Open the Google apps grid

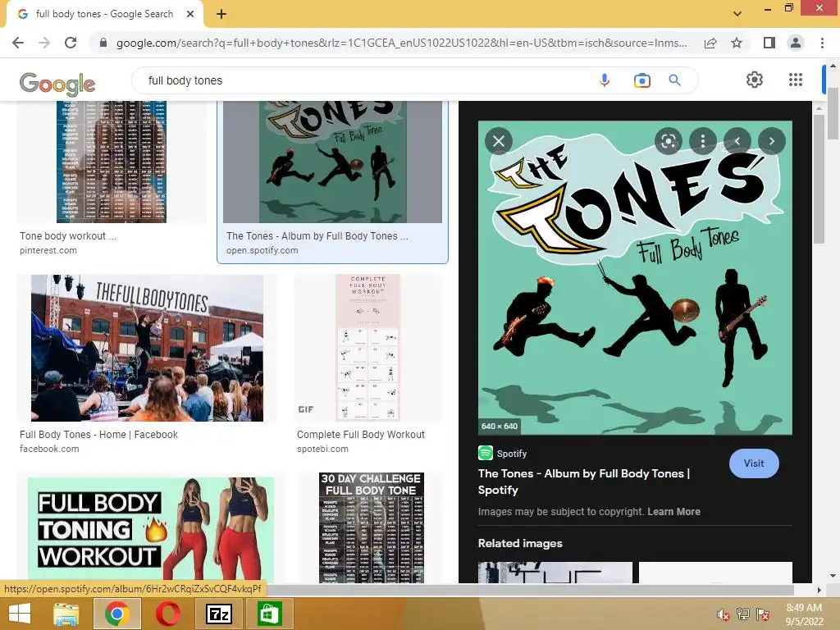[796, 80]
